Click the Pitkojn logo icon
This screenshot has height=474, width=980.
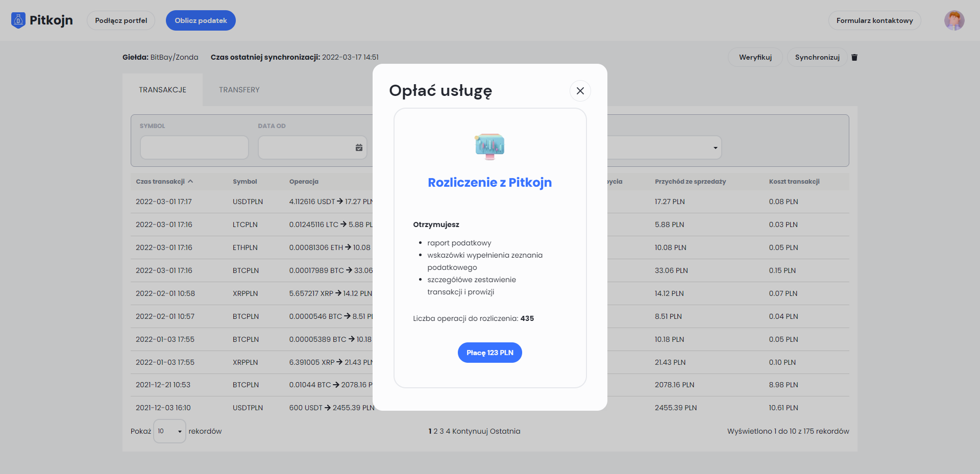pos(18,20)
